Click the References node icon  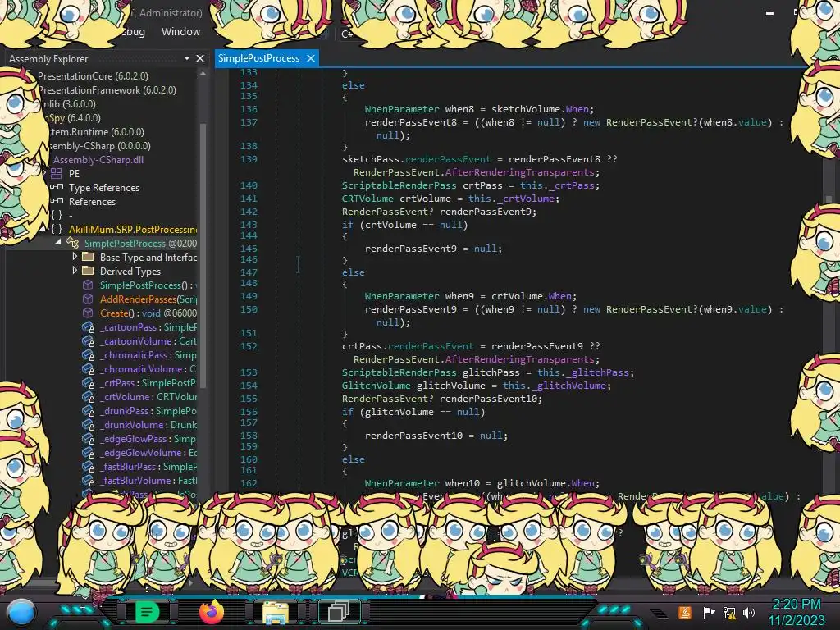[x=57, y=201]
